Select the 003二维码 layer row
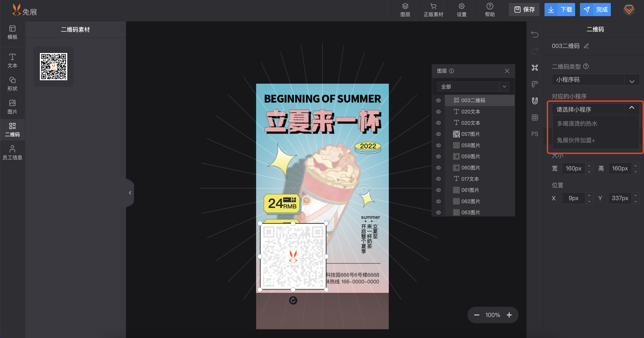 coord(480,100)
